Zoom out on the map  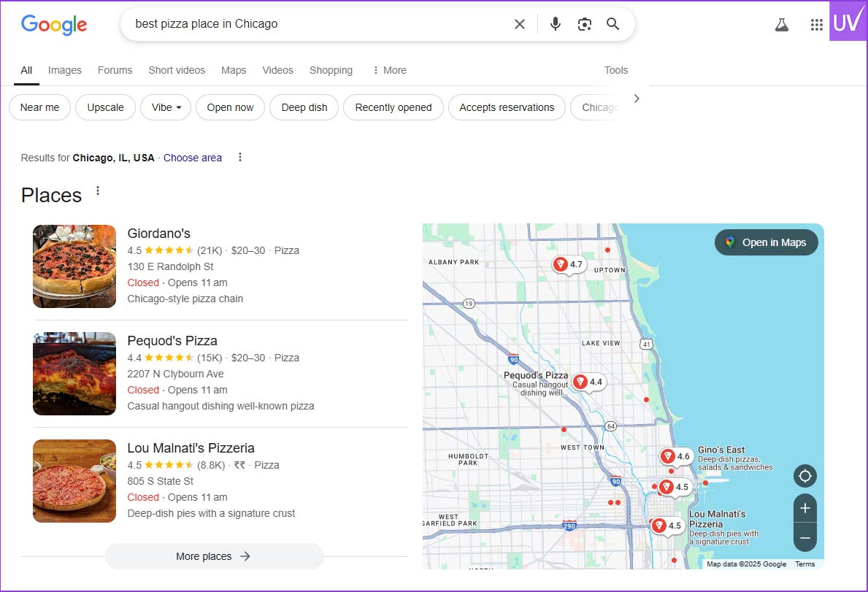805,538
